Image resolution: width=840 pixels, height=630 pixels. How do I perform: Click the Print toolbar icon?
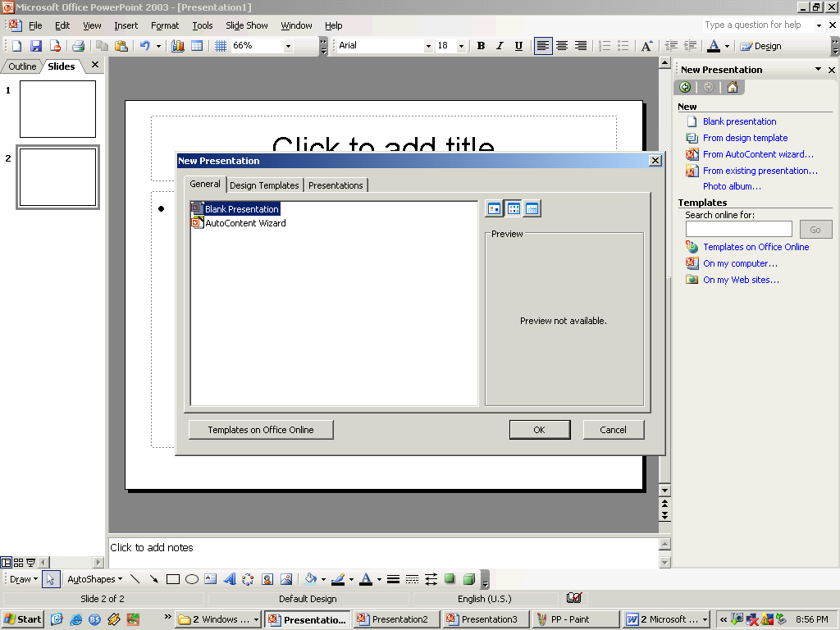tap(78, 46)
